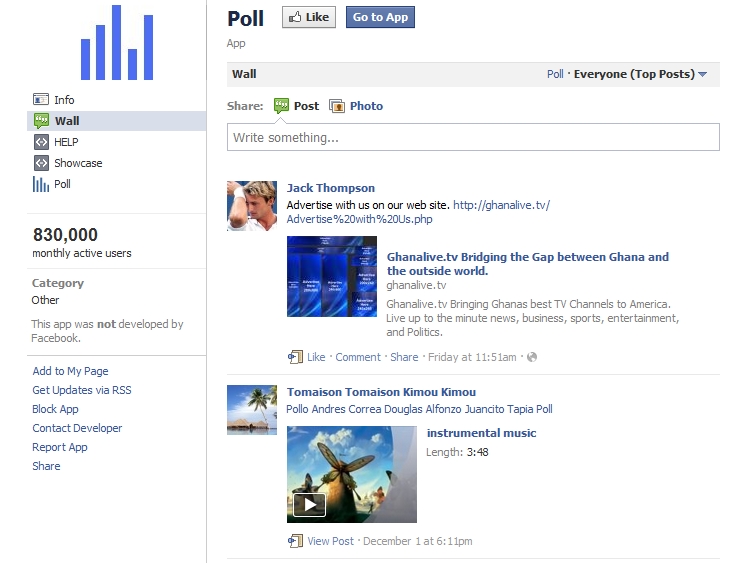Click the Go to App button
The height and width of the screenshot is (563, 733).
click(381, 17)
